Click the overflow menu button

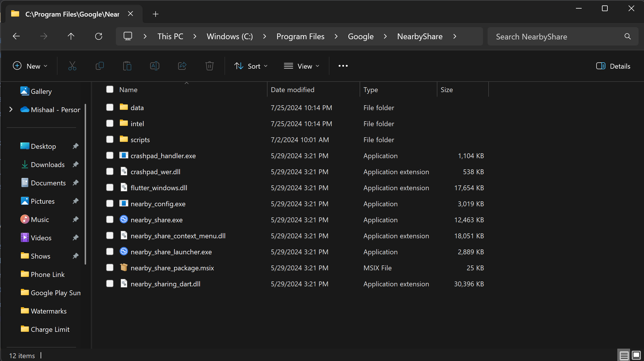coord(343,66)
